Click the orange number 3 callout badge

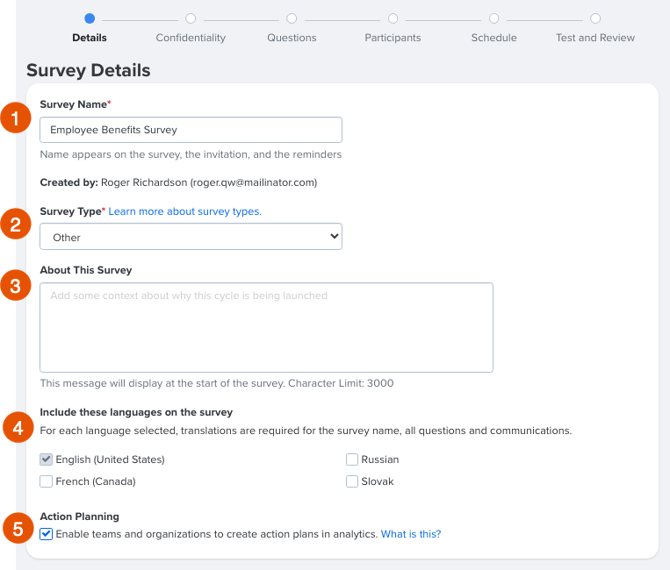[16, 285]
